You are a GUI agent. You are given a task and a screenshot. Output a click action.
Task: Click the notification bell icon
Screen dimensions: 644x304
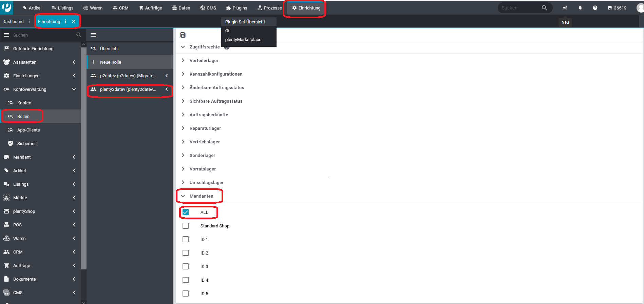[580, 8]
